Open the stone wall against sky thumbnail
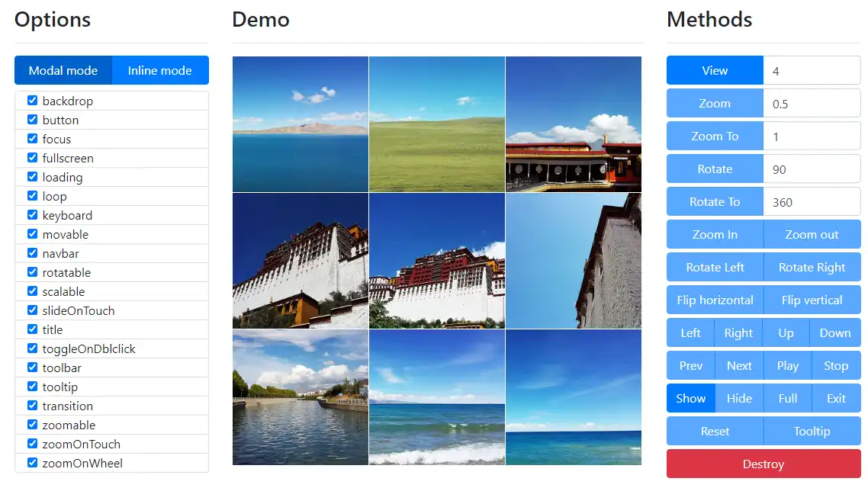The height and width of the screenshot is (488, 868). tap(574, 261)
